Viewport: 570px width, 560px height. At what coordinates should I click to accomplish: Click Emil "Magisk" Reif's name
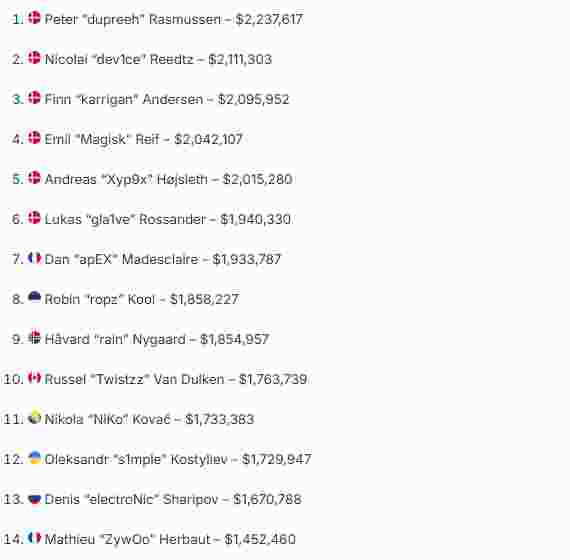click(102, 139)
